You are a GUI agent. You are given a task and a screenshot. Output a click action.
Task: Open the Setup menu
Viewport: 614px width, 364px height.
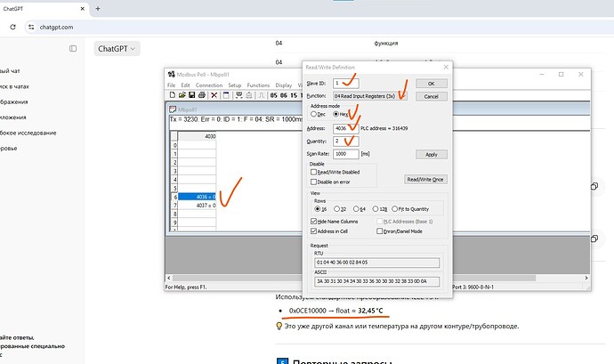click(235, 85)
